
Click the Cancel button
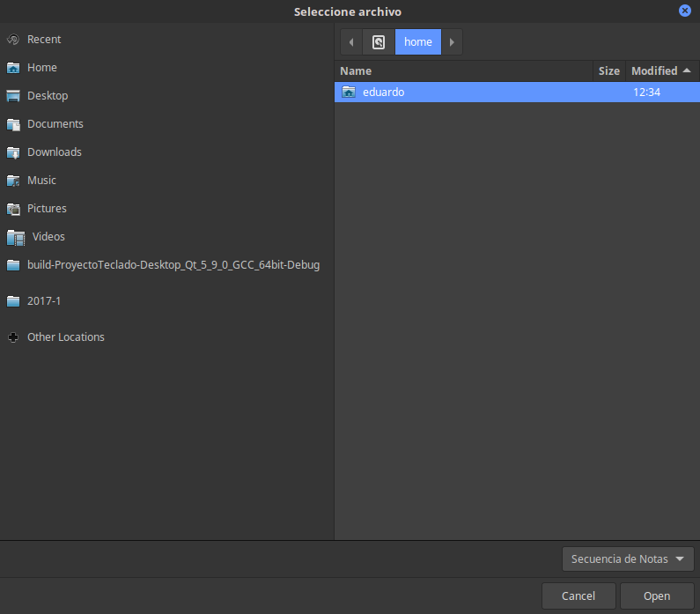(x=578, y=596)
